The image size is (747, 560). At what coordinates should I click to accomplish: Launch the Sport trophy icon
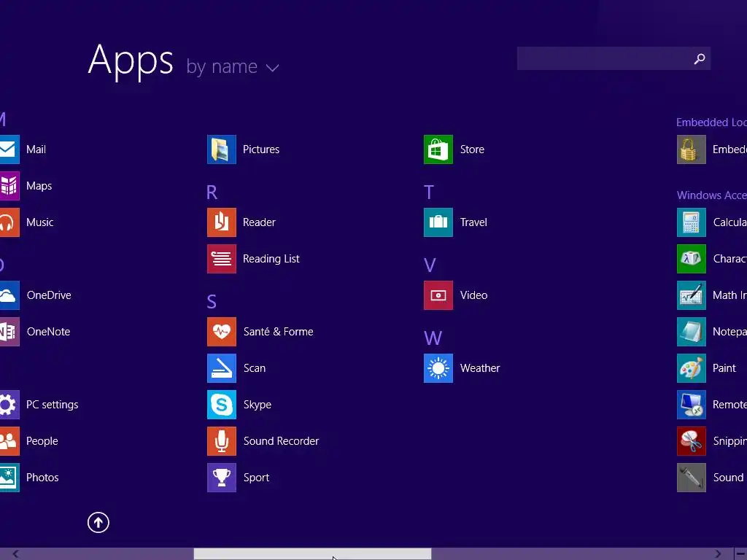[x=222, y=478]
